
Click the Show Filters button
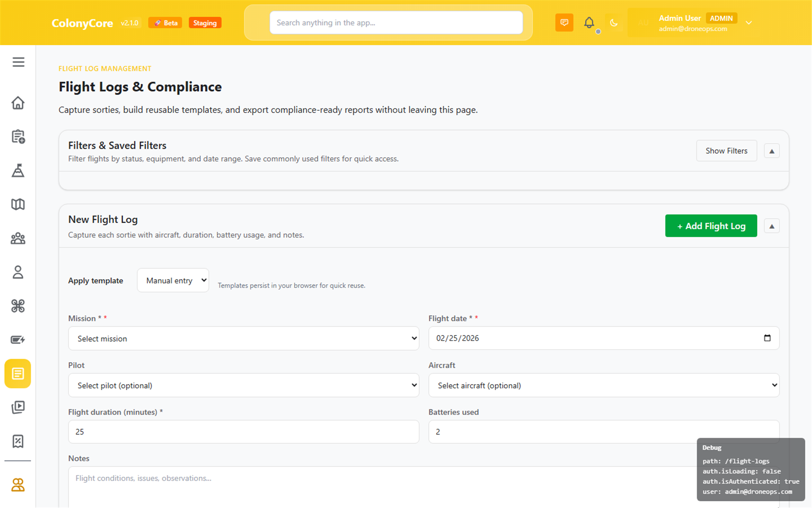[726, 151]
